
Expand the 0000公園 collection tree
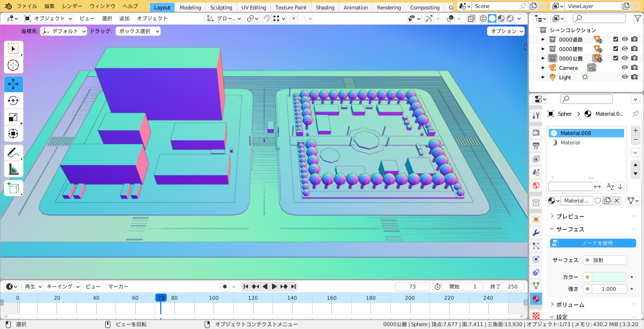point(543,59)
